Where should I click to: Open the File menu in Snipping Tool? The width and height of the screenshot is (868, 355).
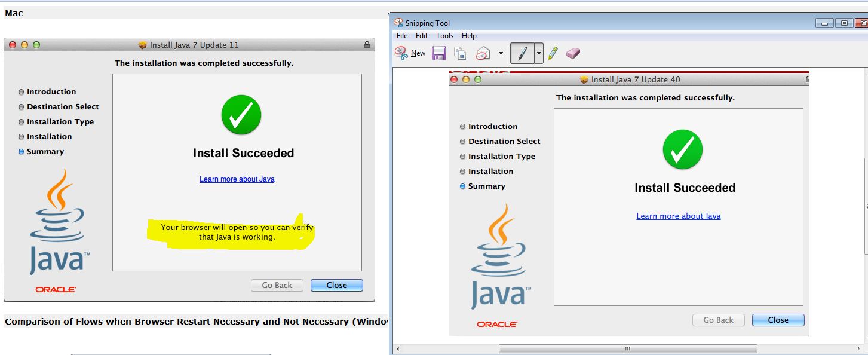pyautogui.click(x=402, y=36)
